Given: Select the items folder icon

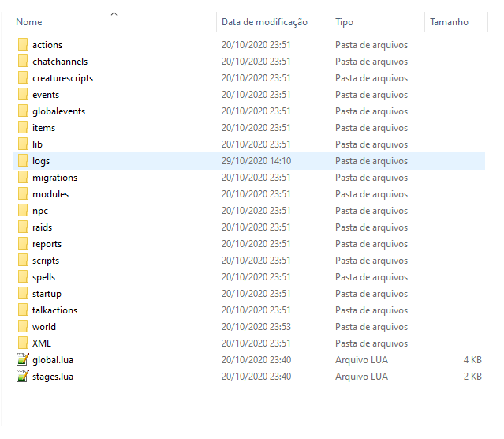Looking at the screenshot, I should tap(23, 127).
